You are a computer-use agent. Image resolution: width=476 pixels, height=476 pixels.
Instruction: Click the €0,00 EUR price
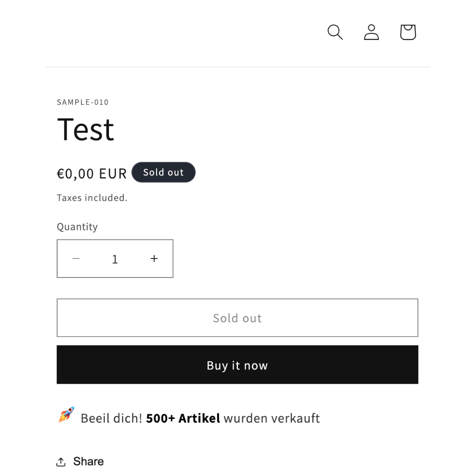coord(92,174)
